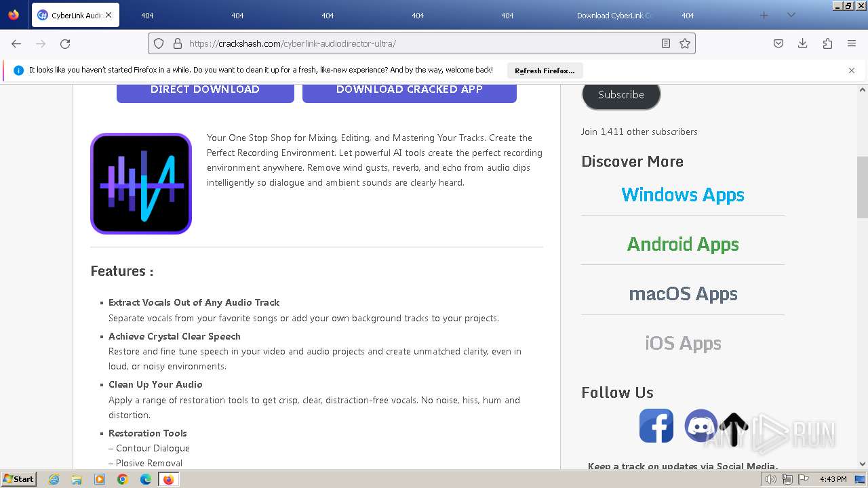
Task: Save the page to Pocket
Action: click(778, 43)
